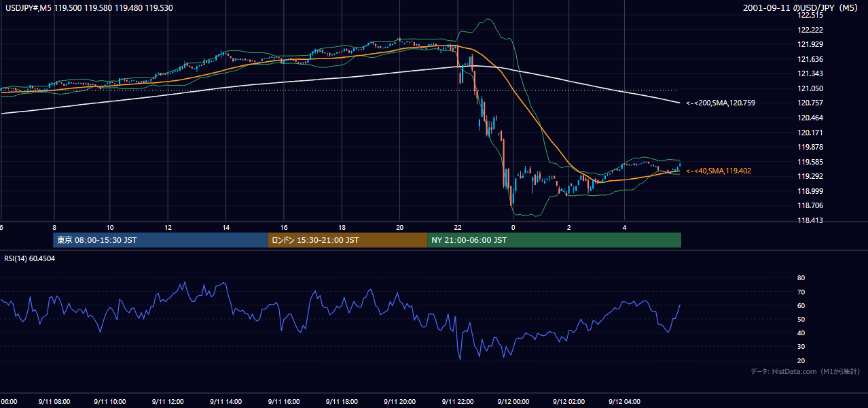The image size is (868, 408).
Task: Click the RSI scale value 40
Action: point(801,333)
